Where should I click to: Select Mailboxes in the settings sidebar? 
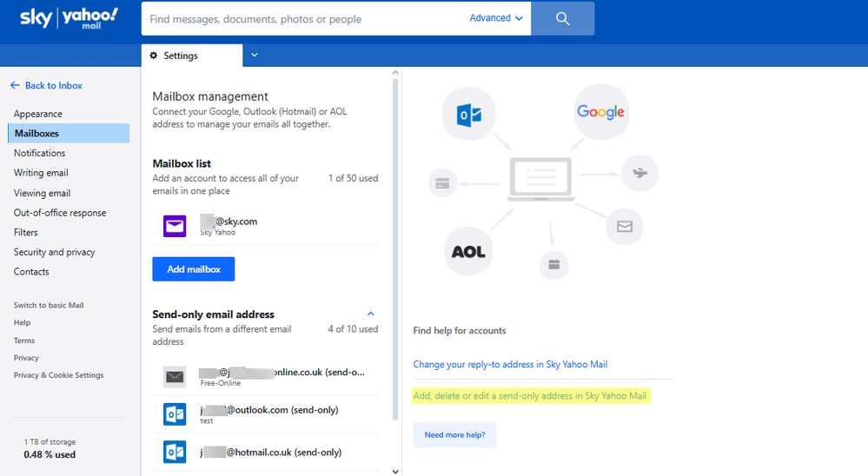pyautogui.click(x=69, y=134)
